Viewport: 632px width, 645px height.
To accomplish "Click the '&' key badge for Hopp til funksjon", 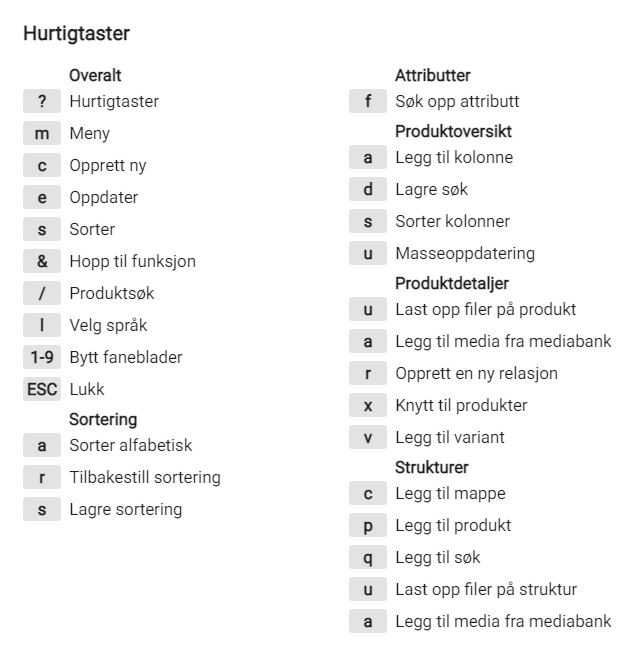I will (x=42, y=261).
